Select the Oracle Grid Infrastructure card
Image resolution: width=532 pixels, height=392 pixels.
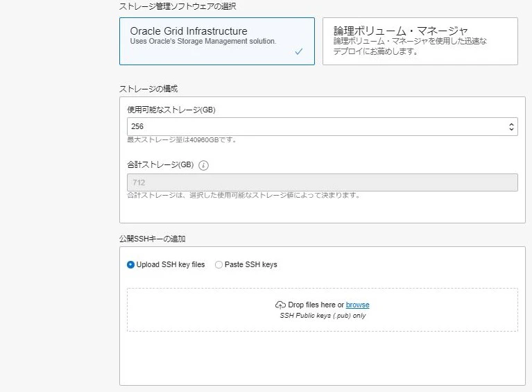[x=217, y=41]
